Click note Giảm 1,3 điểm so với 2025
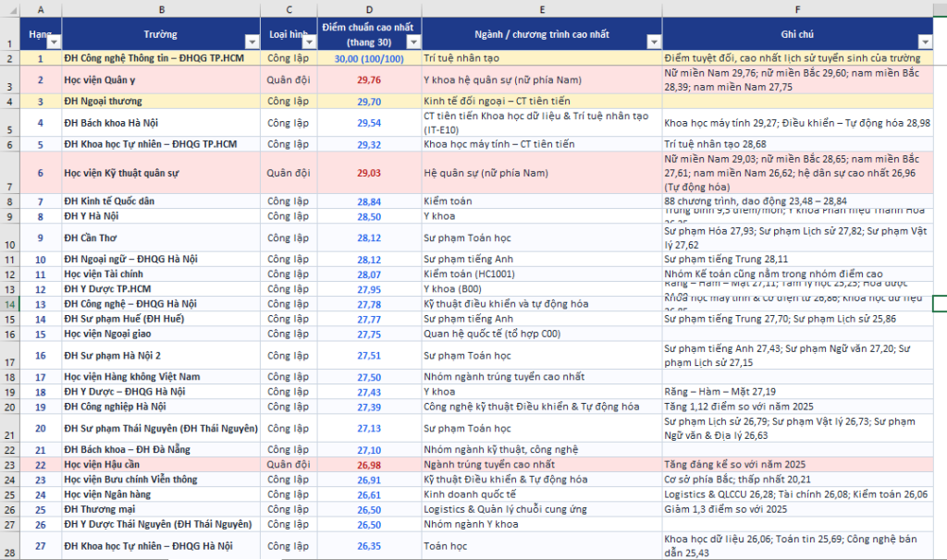The width and height of the screenshot is (947, 560). (797, 509)
